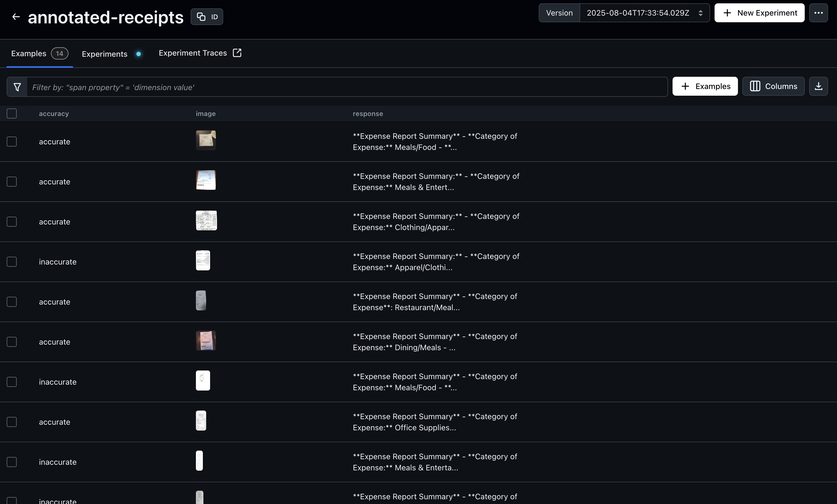Click the version selector stepper arrows
837x504 pixels.
700,13
